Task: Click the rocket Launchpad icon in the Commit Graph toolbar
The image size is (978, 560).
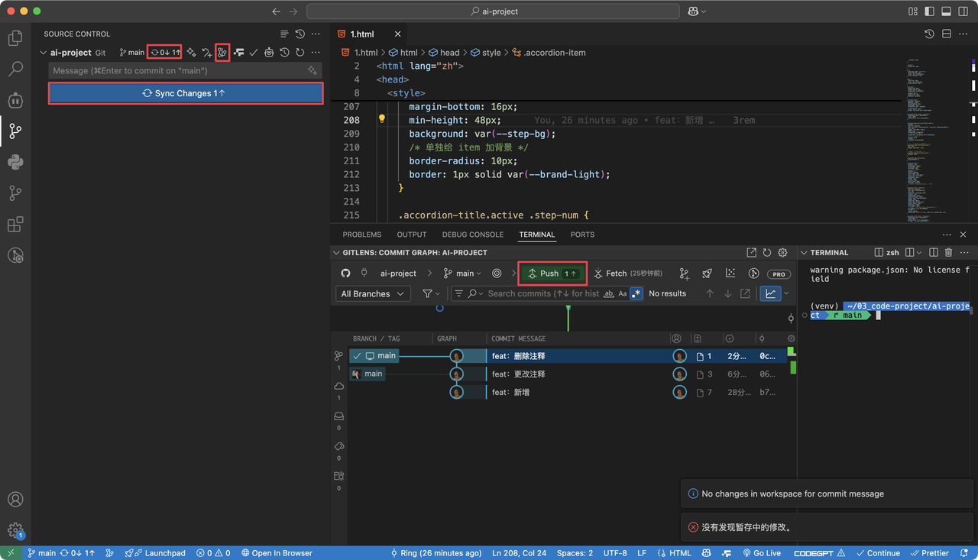Action: (x=708, y=274)
